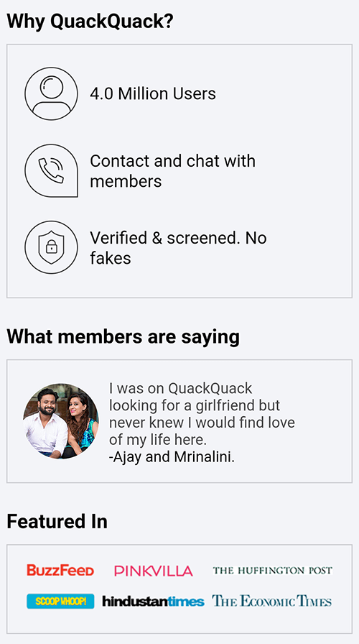This screenshot has height=644, width=359.
Task: Tap the Pinkvilla logo
Action: [154, 571]
